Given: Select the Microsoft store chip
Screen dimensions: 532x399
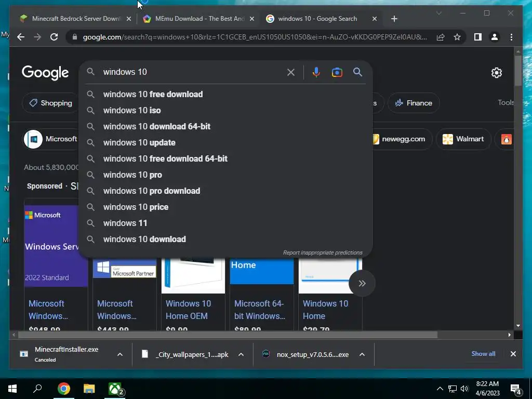Looking at the screenshot, I should point(51,139).
